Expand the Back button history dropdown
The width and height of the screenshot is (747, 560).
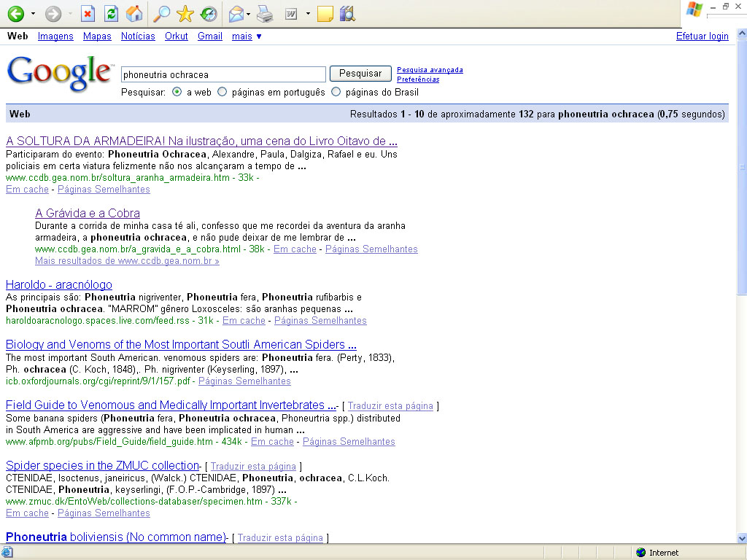coord(33,14)
